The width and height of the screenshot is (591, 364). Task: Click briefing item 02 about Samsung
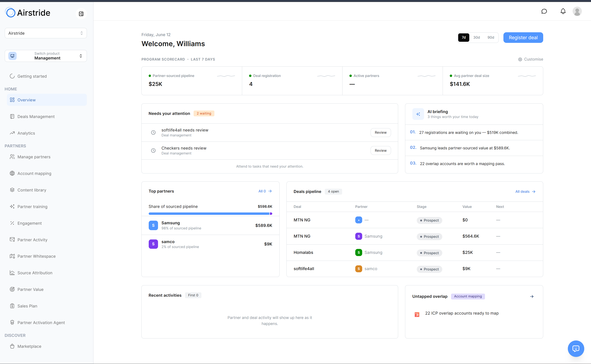474,148
